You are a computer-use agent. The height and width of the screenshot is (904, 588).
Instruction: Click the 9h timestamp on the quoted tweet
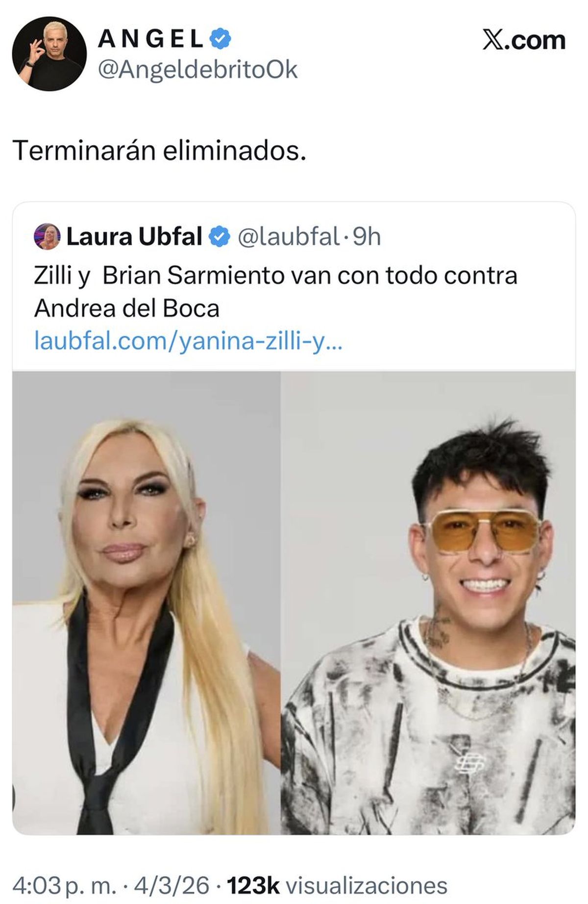[367, 237]
